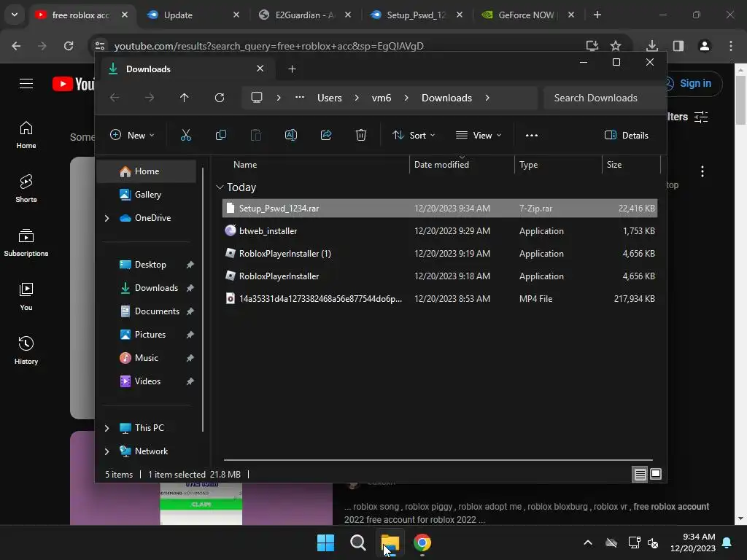The width and height of the screenshot is (747, 560).
Task: Click the Copy icon in Explorer toolbar
Action: [220, 135]
